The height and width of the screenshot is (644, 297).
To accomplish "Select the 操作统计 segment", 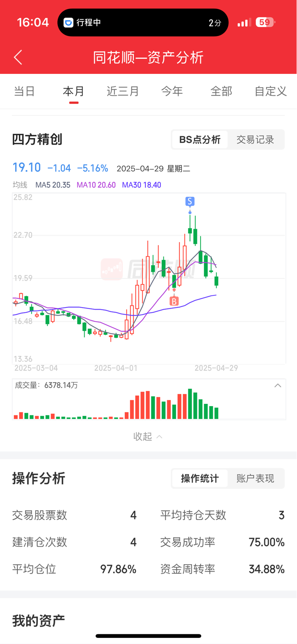I will 200,478.
